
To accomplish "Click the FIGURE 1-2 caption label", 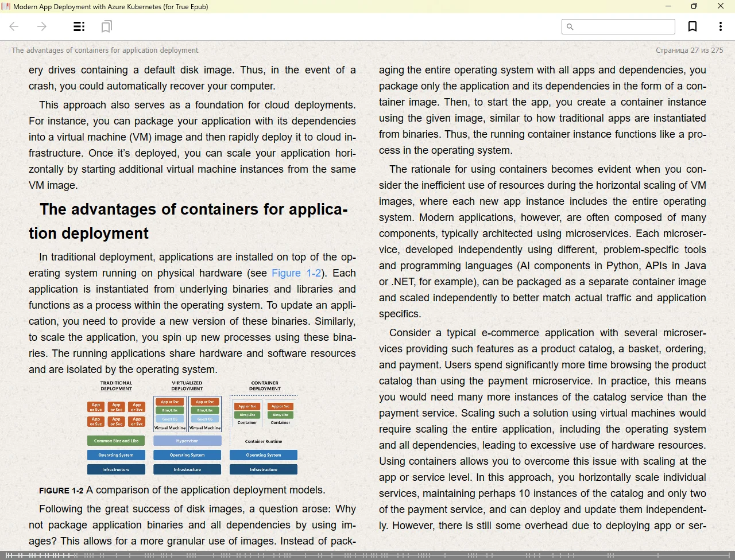I will click(x=61, y=491).
